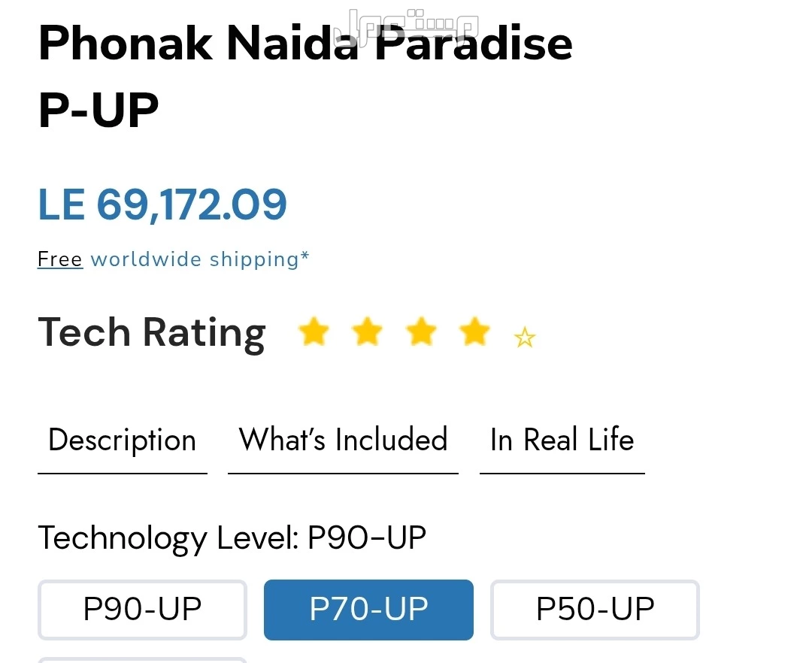The image size is (812, 663).
Task: Click the first filled rating star
Action: coord(314,331)
